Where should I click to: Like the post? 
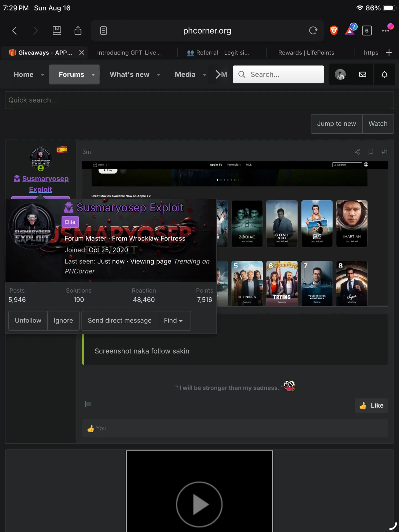coord(371,406)
